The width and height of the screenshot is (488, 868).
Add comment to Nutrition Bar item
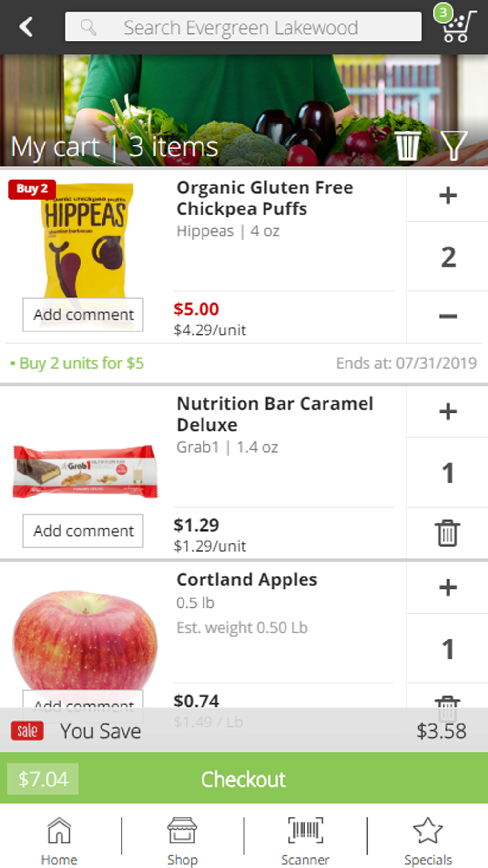coord(83,531)
